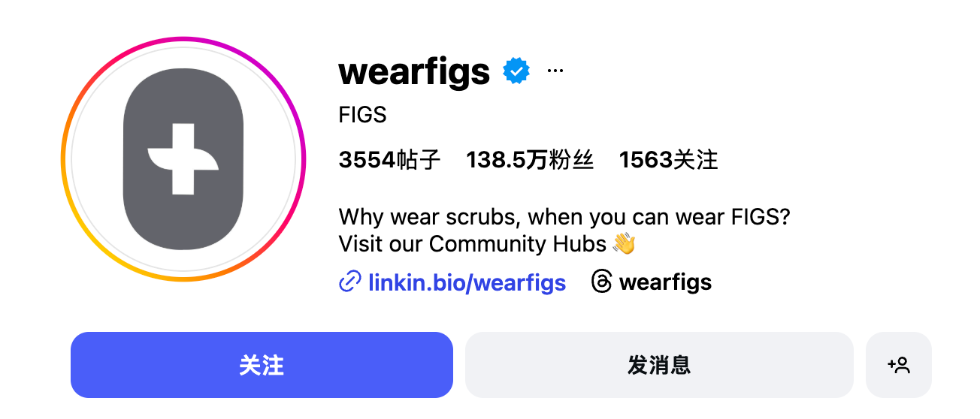Viewport: 980px width, 419px height.
Task: Click the FIGS display name text
Action: pyautogui.click(x=363, y=115)
